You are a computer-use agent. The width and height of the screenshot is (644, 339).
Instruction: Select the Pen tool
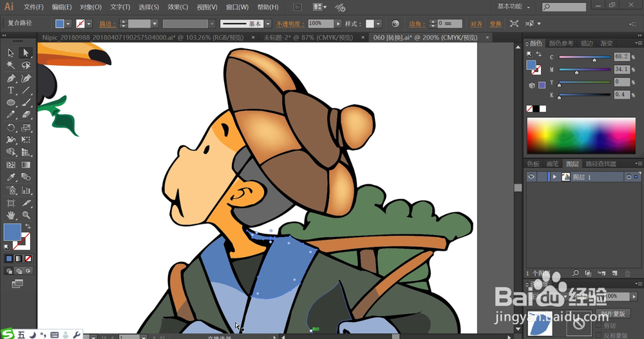11,78
